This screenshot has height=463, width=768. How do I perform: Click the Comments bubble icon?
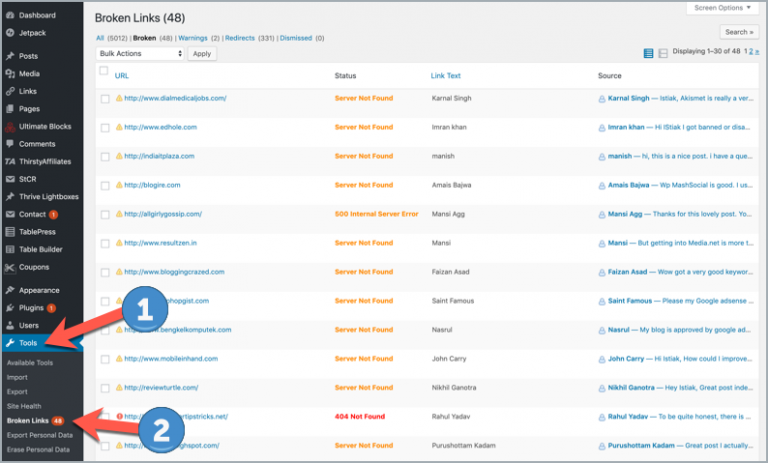pyautogui.click(x=9, y=144)
